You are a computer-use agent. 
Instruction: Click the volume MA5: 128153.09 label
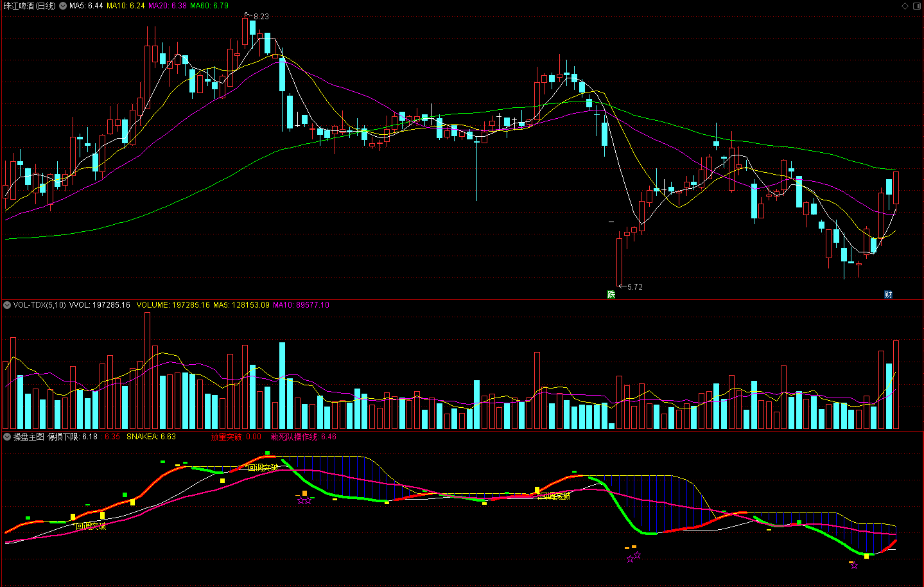coord(241,305)
